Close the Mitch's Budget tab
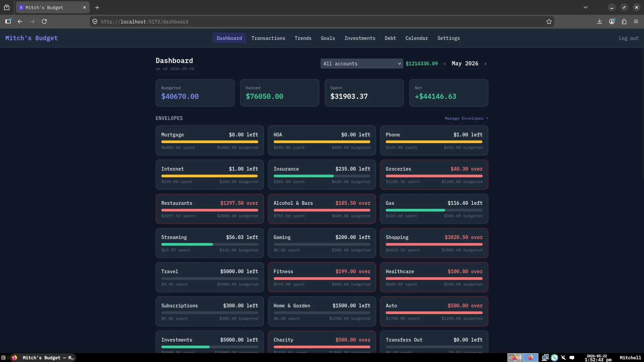Screen dimensions: 644x362 [x=85, y=7]
